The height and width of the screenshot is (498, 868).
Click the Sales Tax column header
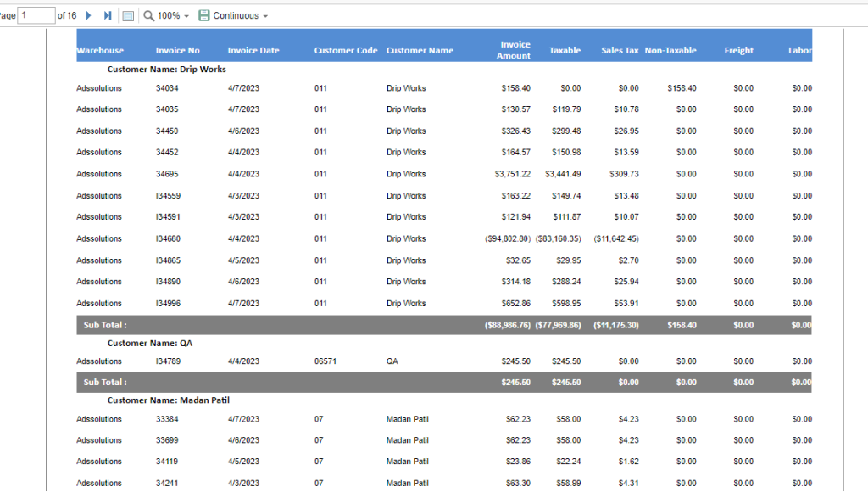[x=620, y=50]
